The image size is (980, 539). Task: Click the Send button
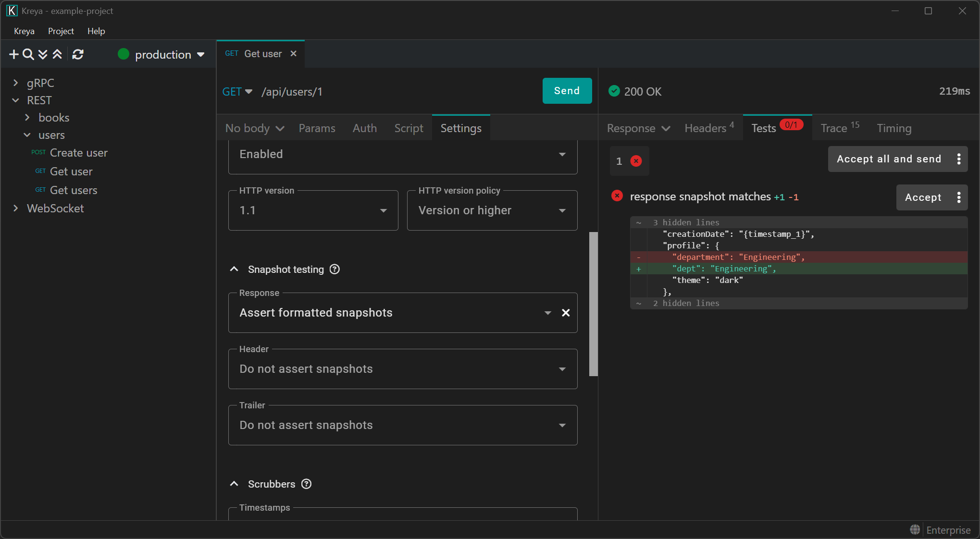(567, 91)
